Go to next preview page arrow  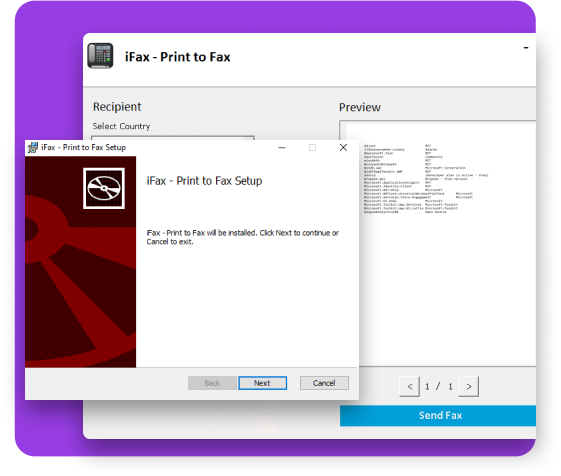(469, 387)
